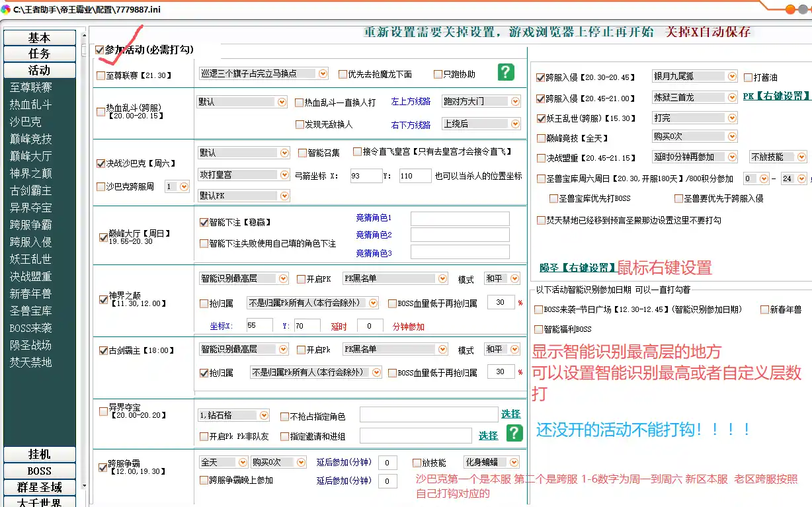812x507 pixels.
Task: Switch to the 群星圣域 tab
Action: [39, 488]
